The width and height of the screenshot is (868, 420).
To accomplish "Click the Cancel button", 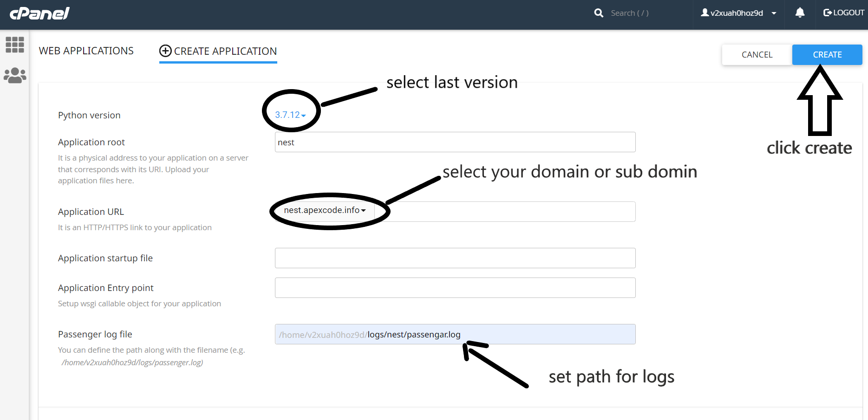I will pos(757,54).
